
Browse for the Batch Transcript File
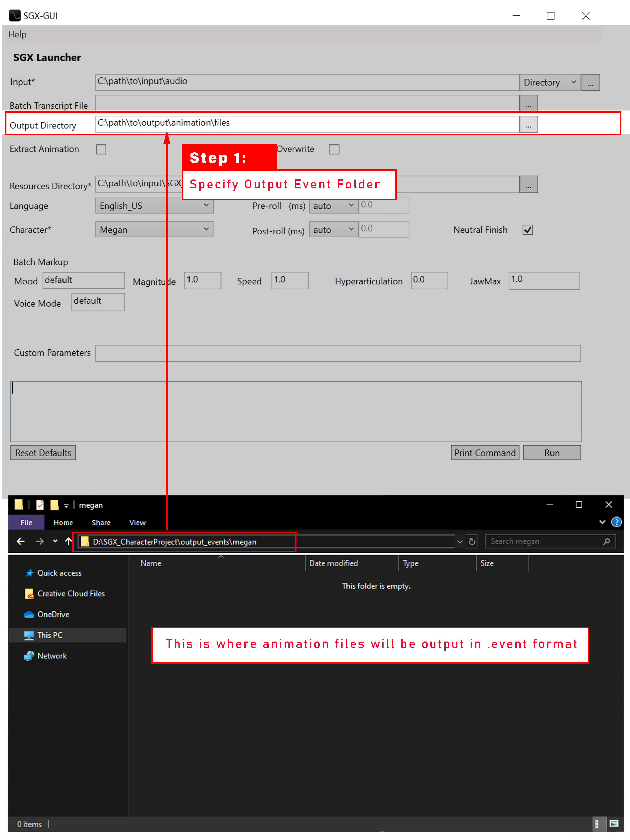(x=529, y=104)
